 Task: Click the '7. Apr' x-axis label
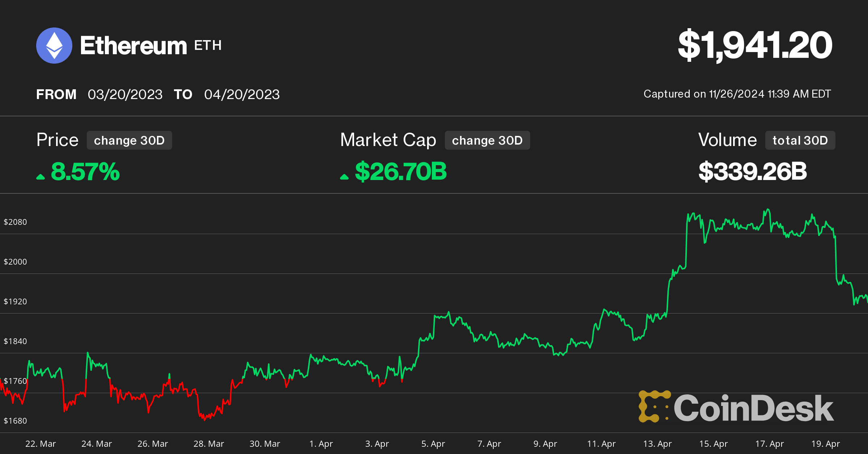click(489, 444)
